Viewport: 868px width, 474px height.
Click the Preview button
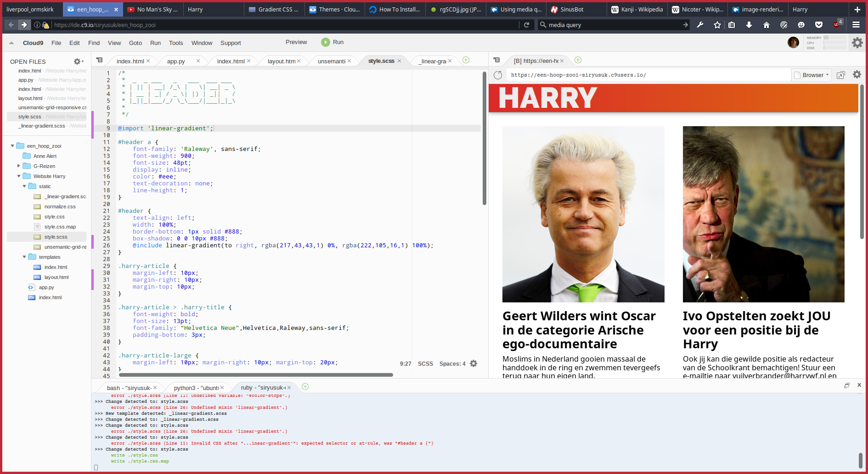coord(296,42)
